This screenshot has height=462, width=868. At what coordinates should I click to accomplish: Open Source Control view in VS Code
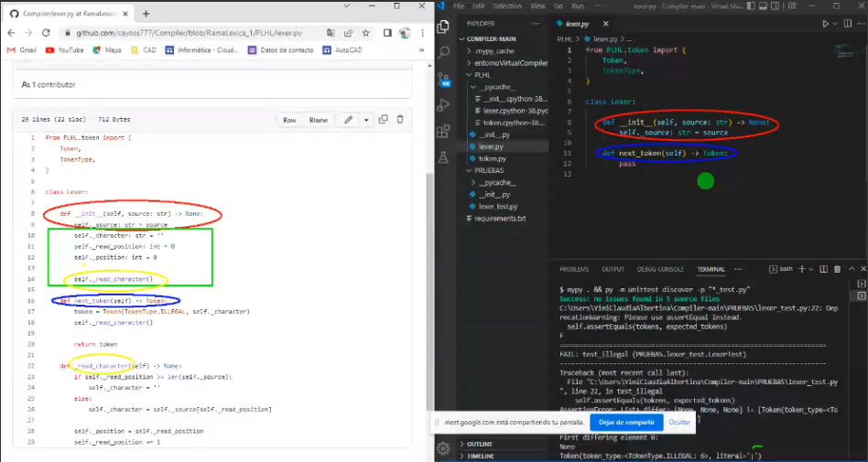click(443, 80)
